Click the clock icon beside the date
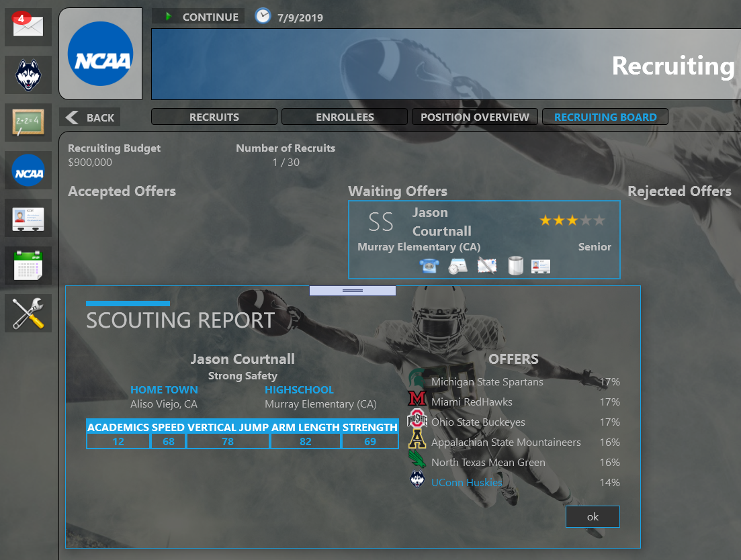Viewport: 741px width, 560px height. [263, 16]
